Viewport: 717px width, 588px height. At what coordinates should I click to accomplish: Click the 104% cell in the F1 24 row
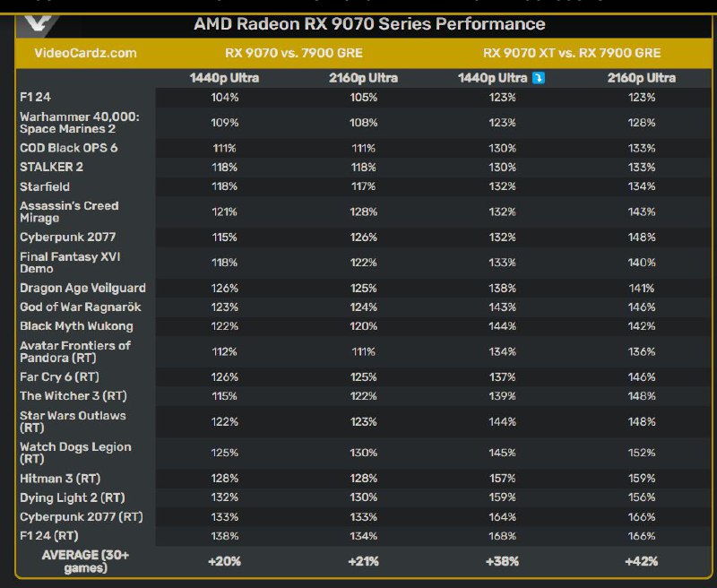click(225, 97)
